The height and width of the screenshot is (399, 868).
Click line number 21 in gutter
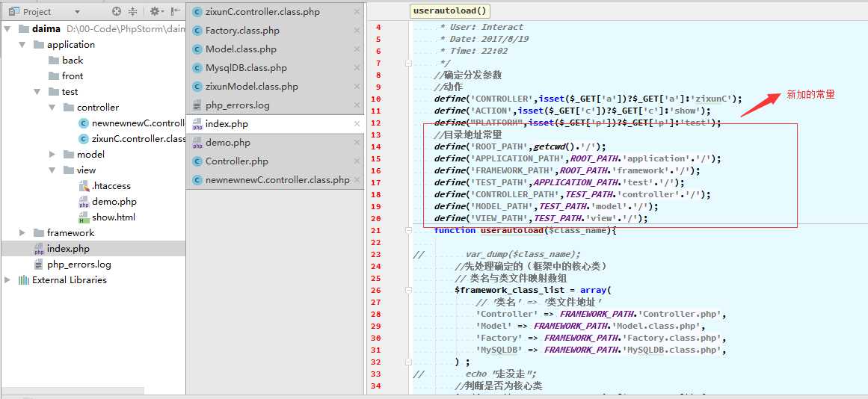(x=376, y=230)
